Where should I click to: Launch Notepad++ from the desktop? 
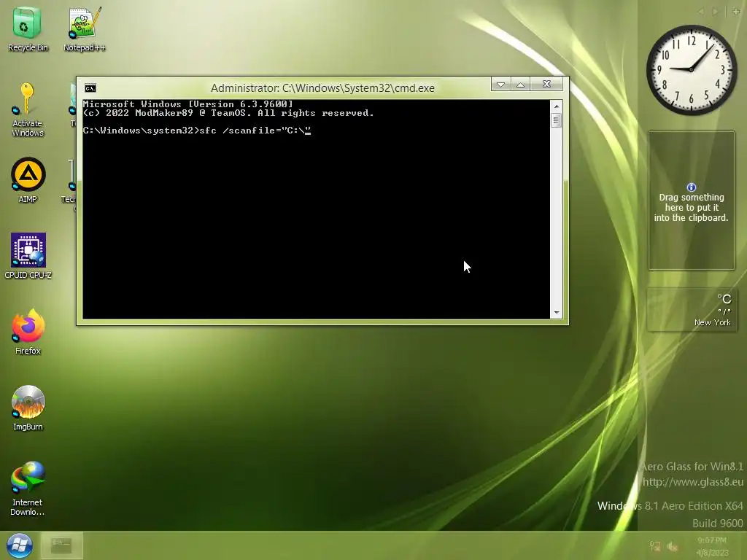tap(84, 28)
